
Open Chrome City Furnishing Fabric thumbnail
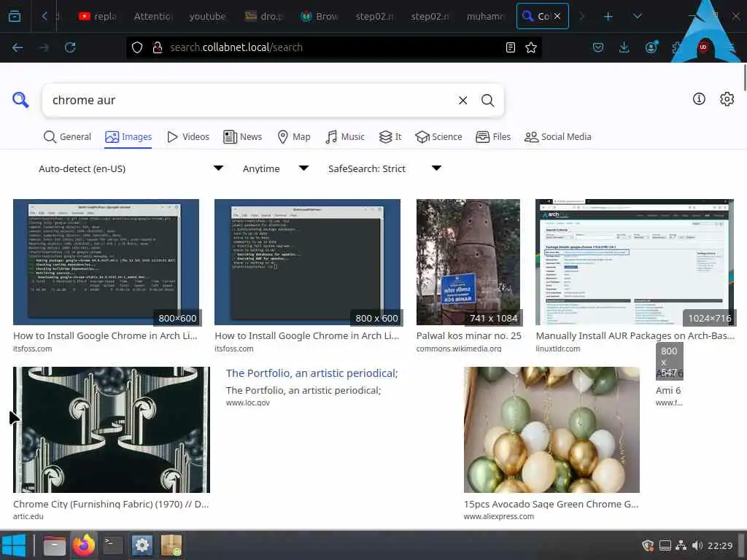coord(112,429)
